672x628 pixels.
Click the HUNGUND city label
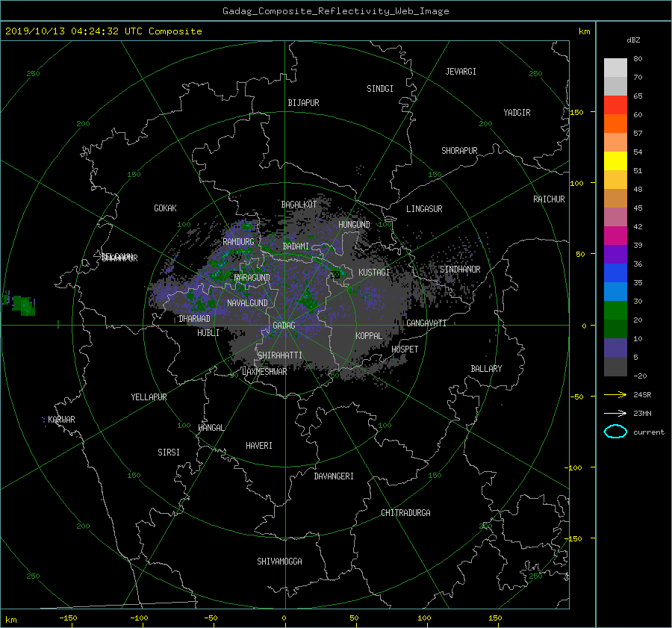click(x=354, y=225)
